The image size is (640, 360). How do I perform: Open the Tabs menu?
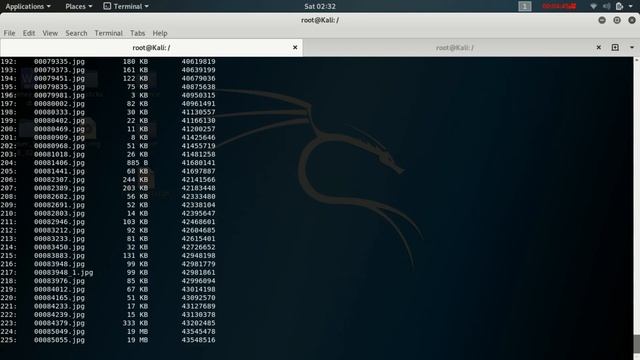point(138,33)
